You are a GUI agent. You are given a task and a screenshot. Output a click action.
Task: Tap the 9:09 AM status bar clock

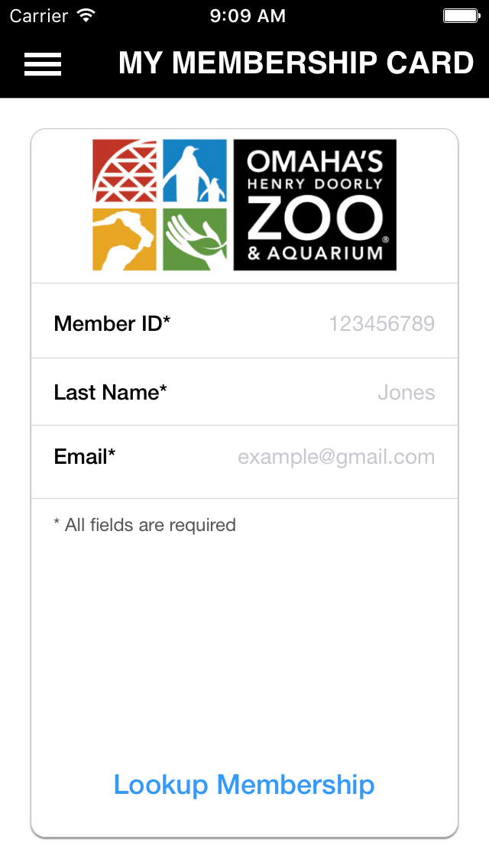point(248,15)
